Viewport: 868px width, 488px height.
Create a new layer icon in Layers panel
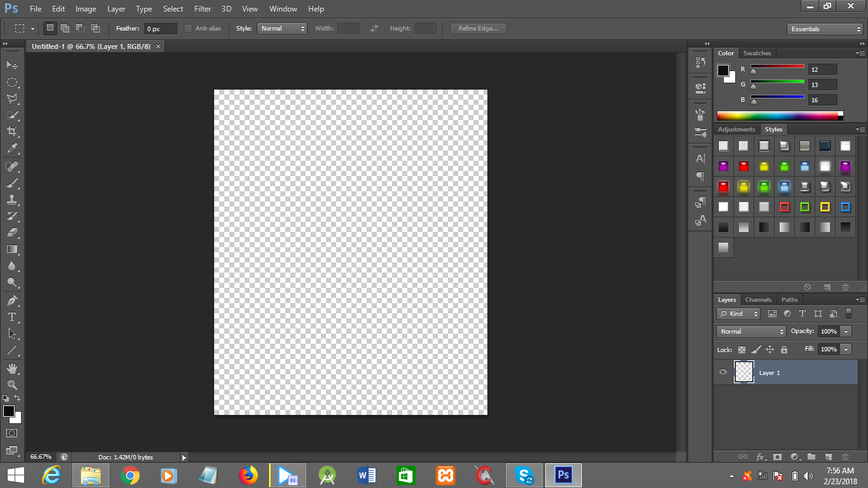point(828,456)
